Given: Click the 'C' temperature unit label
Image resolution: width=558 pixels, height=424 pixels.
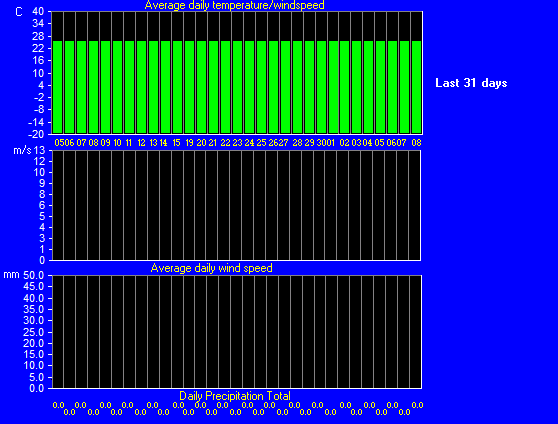Looking at the screenshot, I should coord(19,12).
